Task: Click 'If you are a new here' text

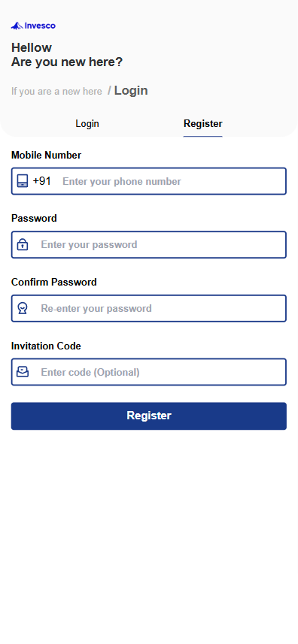Action: coord(56,92)
